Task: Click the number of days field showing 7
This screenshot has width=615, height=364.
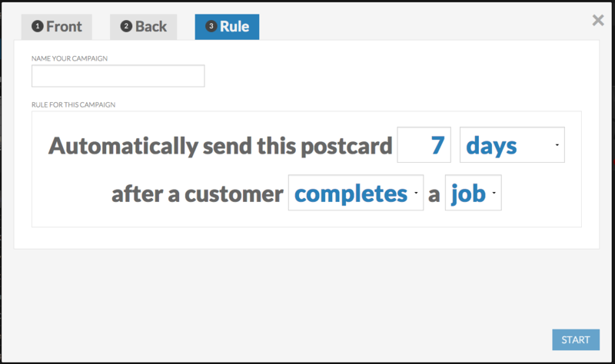Action: point(424,145)
